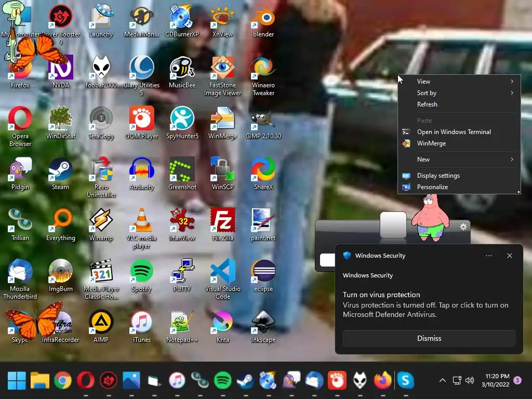Select WinMerge in the context menu
Viewport: 532px width, 399px height.
(459, 143)
